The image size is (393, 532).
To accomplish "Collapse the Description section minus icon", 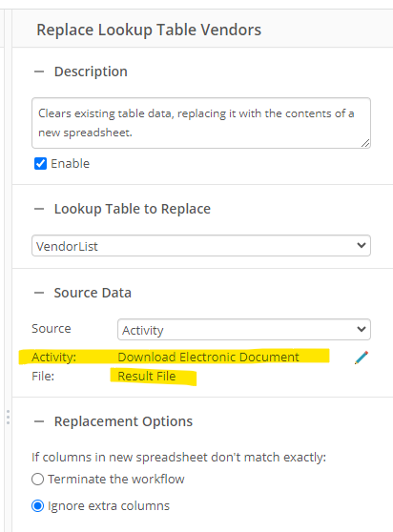I will [39, 72].
